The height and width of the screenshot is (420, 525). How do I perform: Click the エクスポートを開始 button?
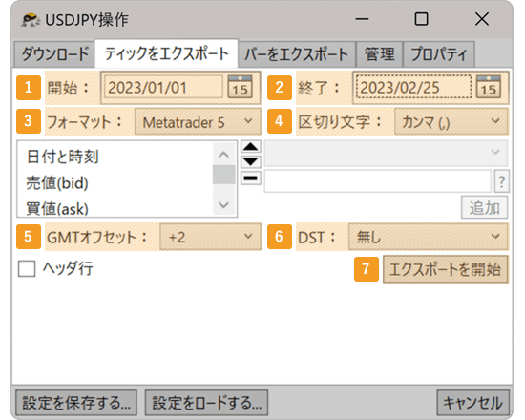(x=446, y=269)
